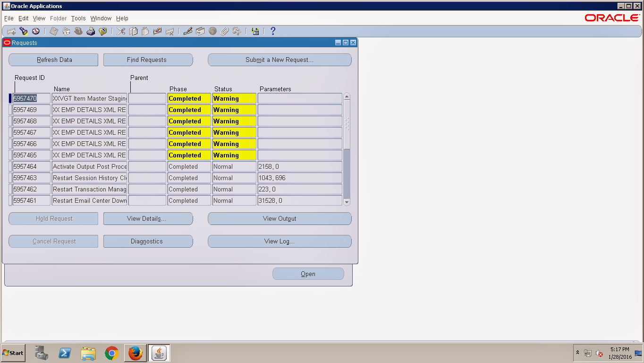The height and width of the screenshot is (363, 644).
Task: Click the View Output button
Action: coord(280,219)
